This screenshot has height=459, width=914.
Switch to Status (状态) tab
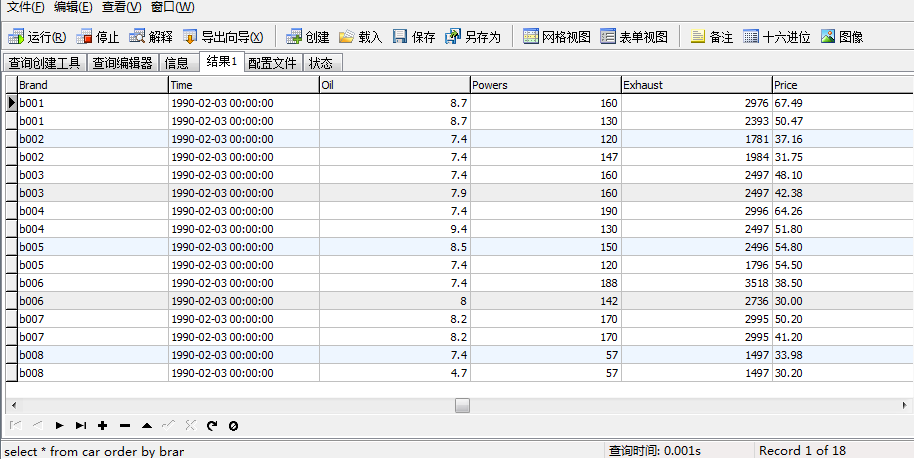click(x=321, y=63)
